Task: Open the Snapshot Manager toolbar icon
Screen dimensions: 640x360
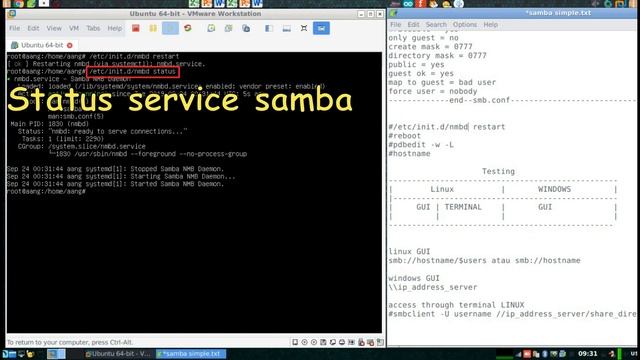Action: 246,28
